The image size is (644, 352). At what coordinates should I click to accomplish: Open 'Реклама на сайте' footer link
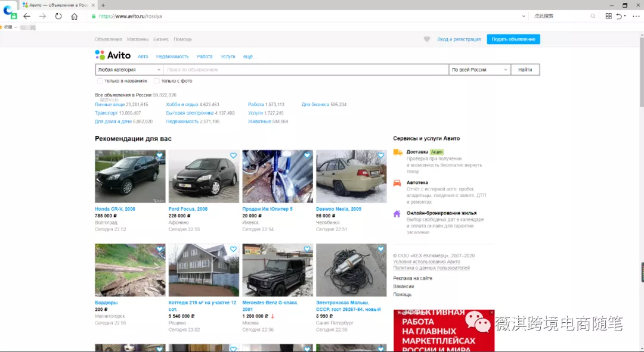click(x=413, y=278)
